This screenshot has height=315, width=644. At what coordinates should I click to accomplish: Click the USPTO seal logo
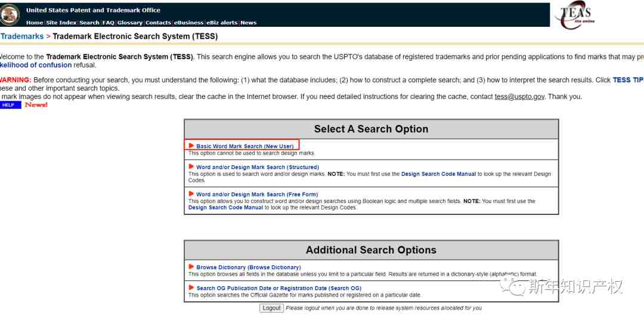(x=9, y=15)
